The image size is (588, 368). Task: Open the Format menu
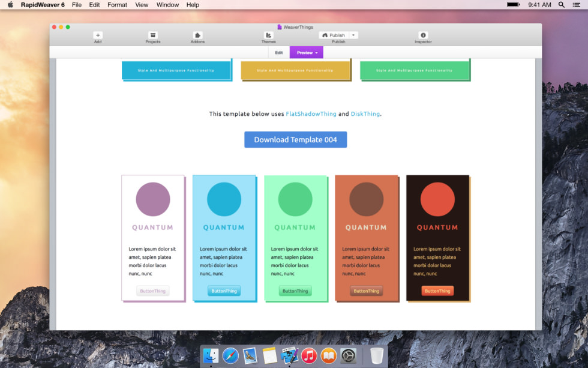tap(117, 5)
